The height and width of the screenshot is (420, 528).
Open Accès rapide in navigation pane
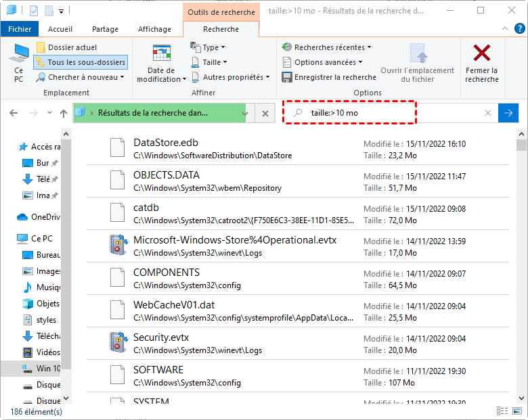(x=39, y=147)
